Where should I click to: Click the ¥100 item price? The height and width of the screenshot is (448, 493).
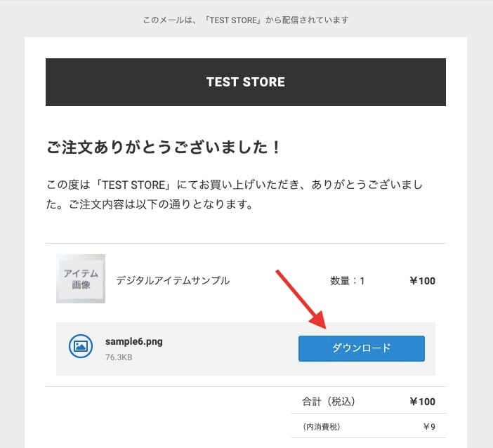point(423,281)
